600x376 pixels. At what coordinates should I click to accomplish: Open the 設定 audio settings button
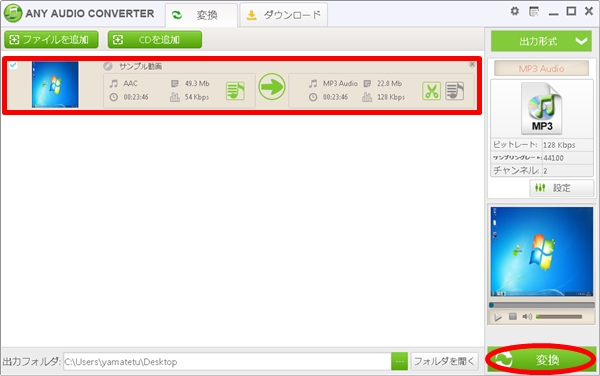tap(561, 188)
